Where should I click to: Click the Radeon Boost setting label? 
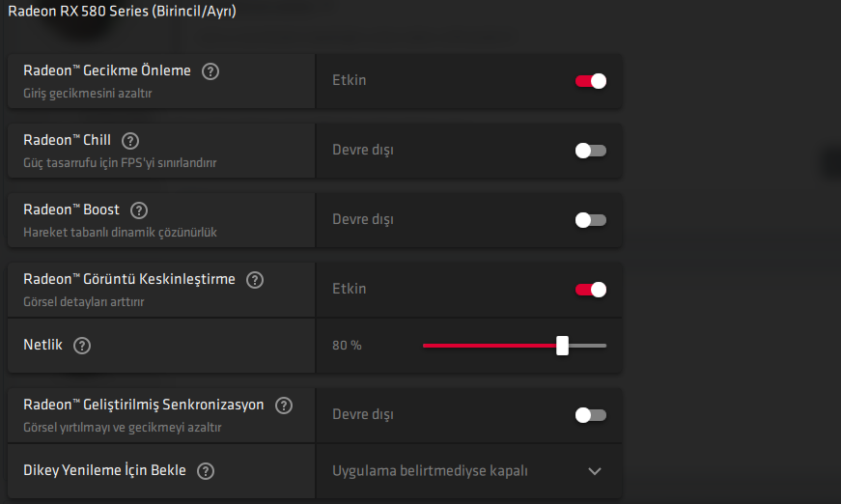pos(71,210)
